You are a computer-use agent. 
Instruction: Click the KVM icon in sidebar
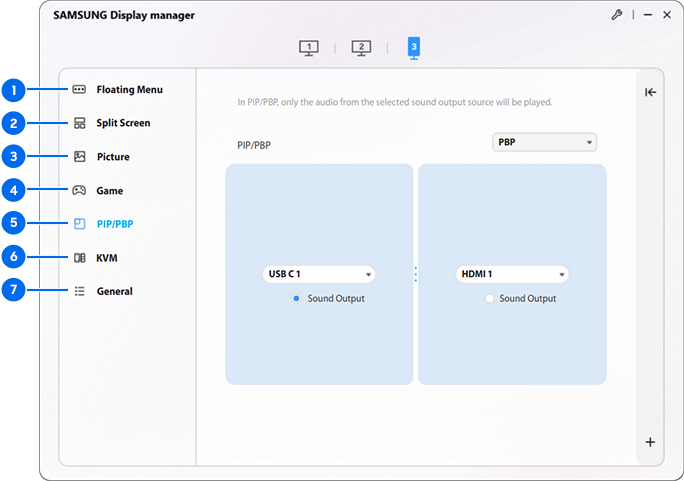point(79,258)
